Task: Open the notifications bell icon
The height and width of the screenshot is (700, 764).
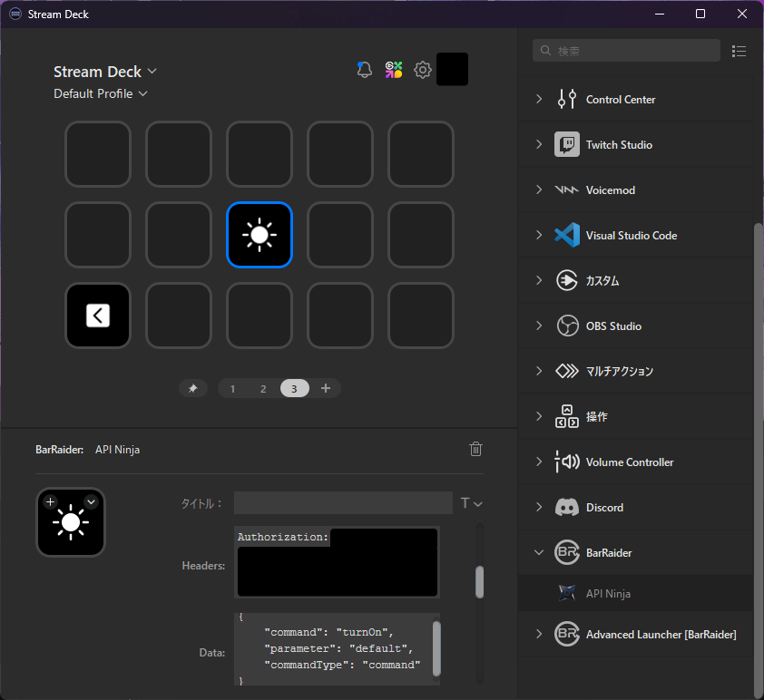Action: click(365, 70)
